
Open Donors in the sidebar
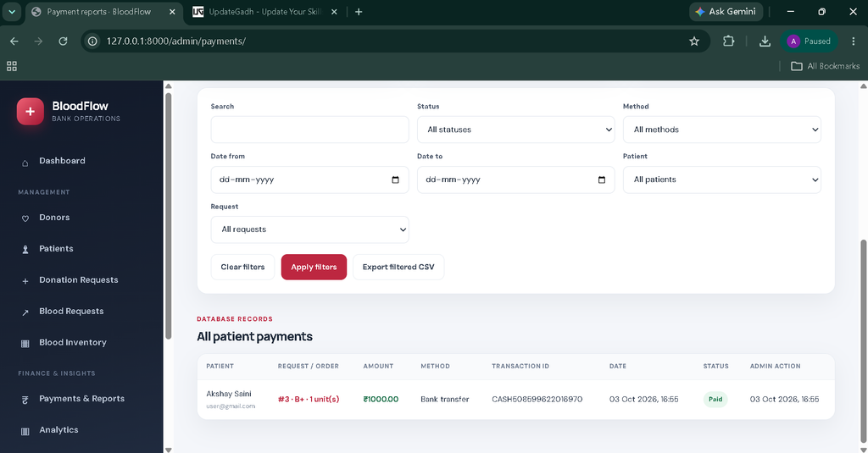click(54, 218)
